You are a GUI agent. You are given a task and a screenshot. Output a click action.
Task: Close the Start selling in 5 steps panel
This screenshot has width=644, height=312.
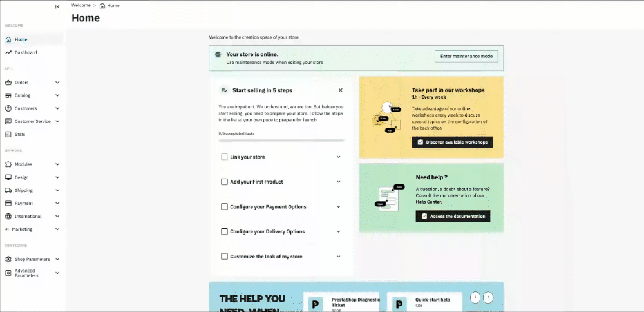(341, 90)
